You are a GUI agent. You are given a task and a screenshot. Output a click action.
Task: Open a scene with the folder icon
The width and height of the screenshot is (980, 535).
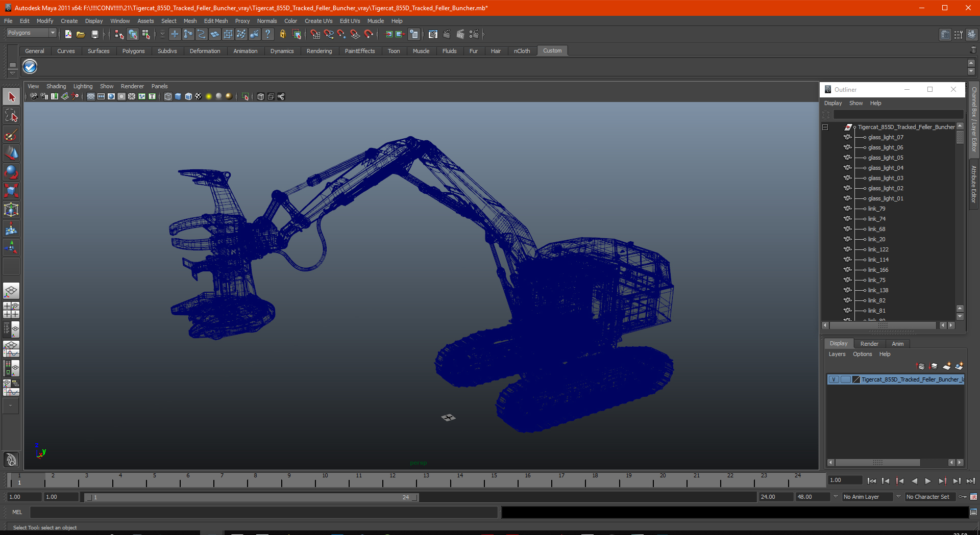(81, 34)
